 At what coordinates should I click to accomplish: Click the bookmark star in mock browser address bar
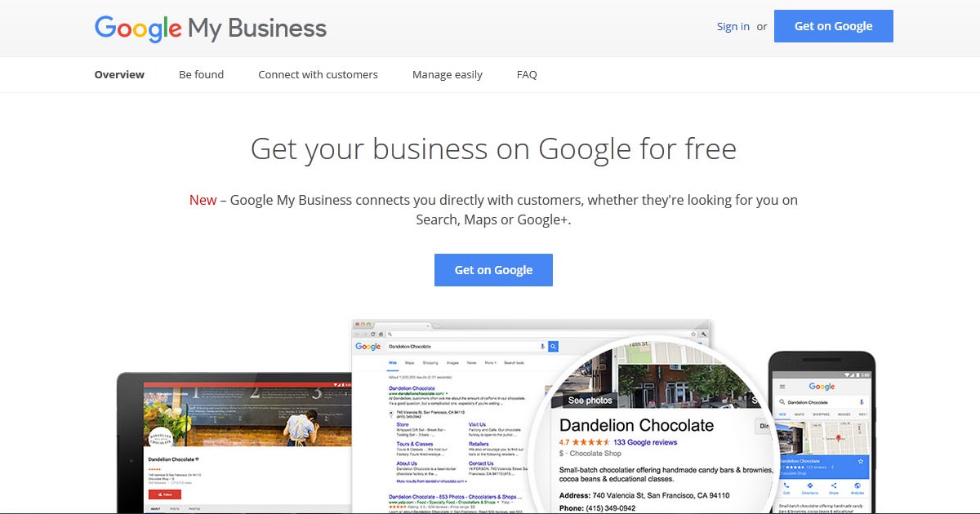point(693,334)
